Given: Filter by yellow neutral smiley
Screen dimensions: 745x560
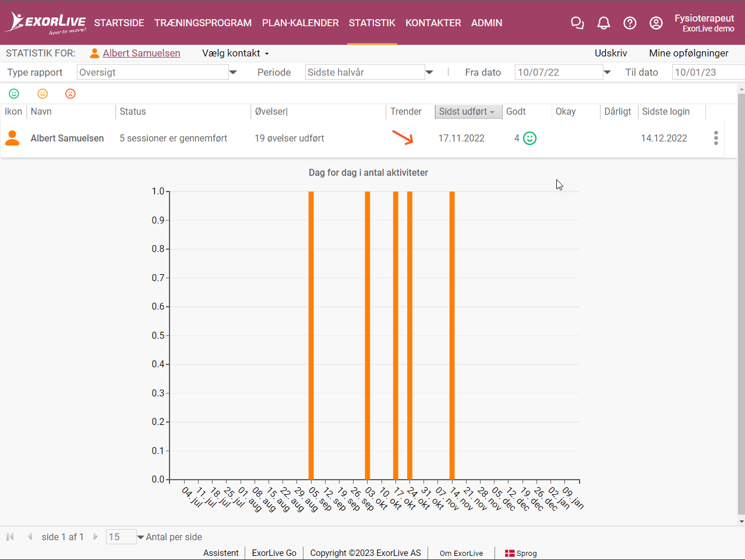Looking at the screenshot, I should [43, 94].
